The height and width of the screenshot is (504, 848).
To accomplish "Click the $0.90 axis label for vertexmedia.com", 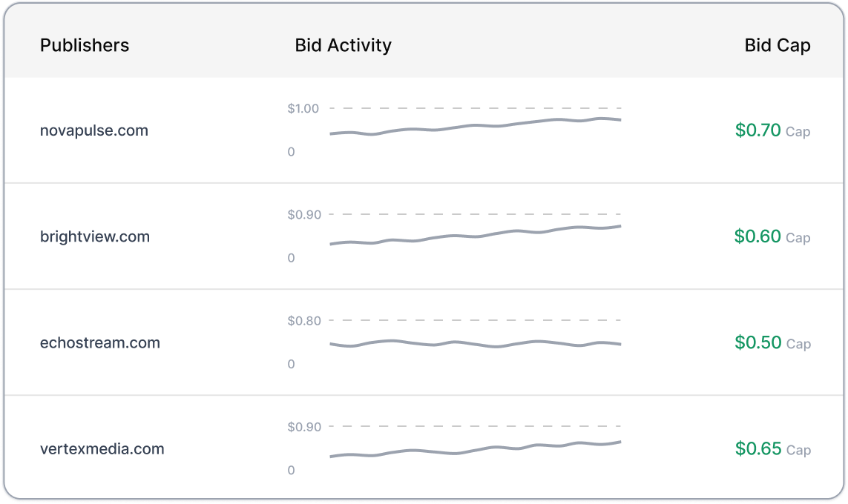I will 304,428.
